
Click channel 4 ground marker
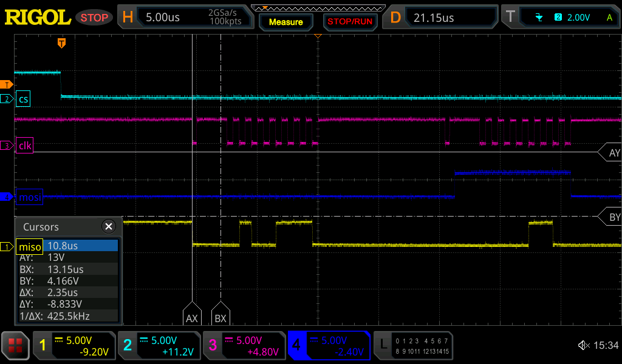click(x=6, y=197)
